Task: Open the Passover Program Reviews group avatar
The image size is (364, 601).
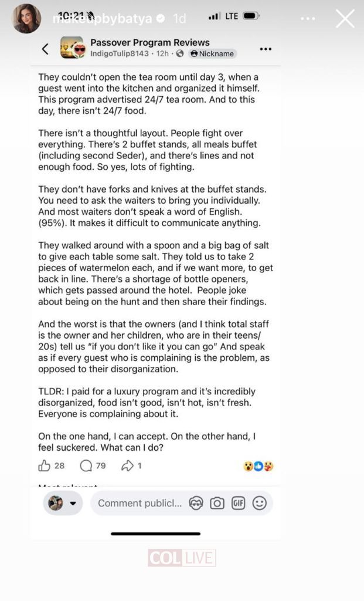Action: pyautogui.click(x=72, y=48)
